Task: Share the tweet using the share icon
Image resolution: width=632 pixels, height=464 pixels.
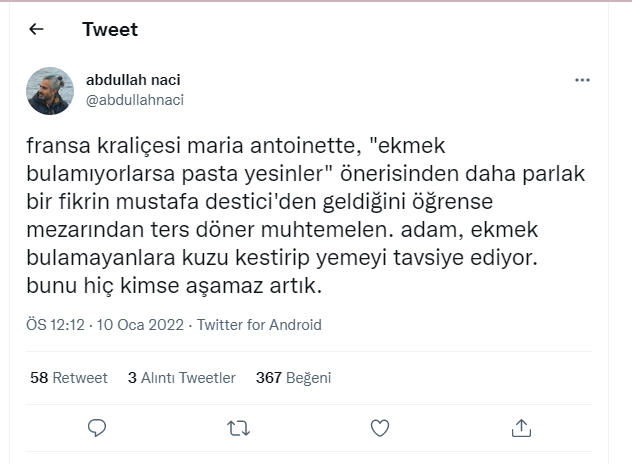Action: click(x=520, y=428)
